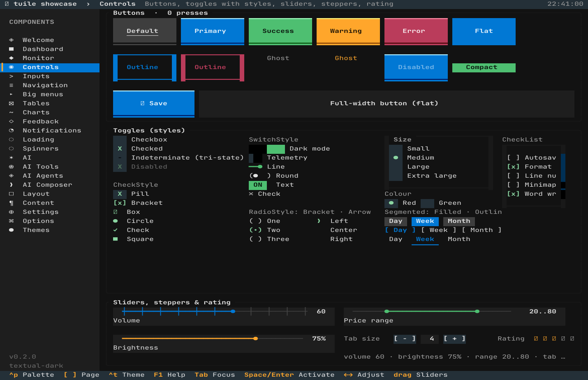This screenshot has width=588, height=380.
Task: Go to AI Agents in sidebar
Action: click(x=50, y=176)
